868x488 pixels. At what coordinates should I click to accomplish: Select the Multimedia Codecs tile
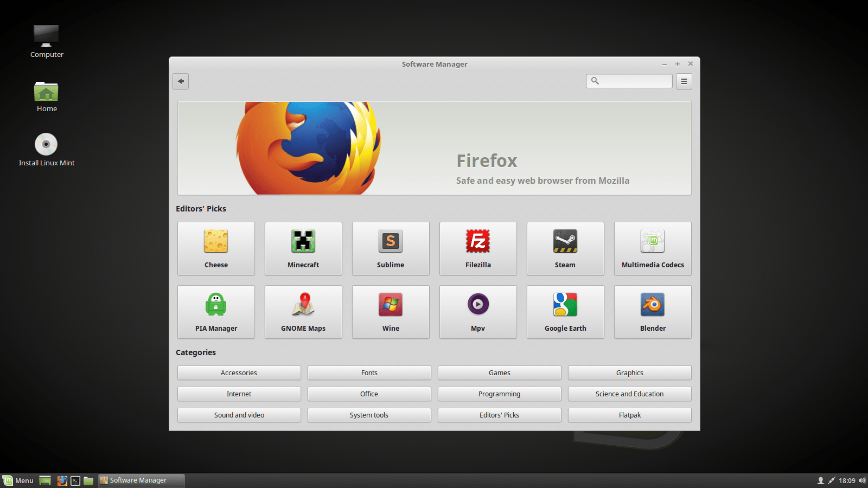click(x=653, y=248)
